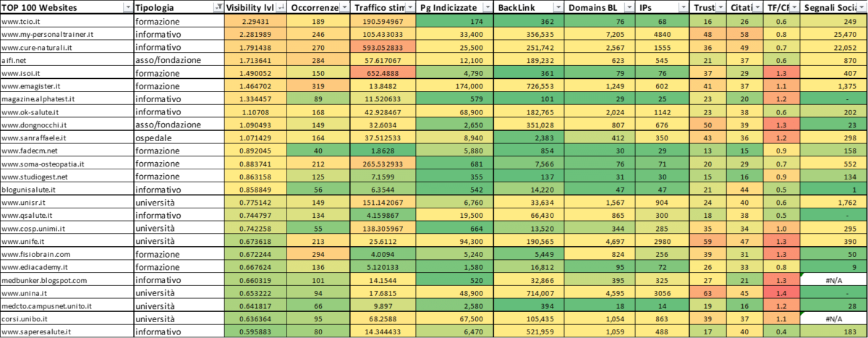Viewport: 868px width, 338px height.
Task: Select Traffico value 265.532933
Action: [384, 164]
